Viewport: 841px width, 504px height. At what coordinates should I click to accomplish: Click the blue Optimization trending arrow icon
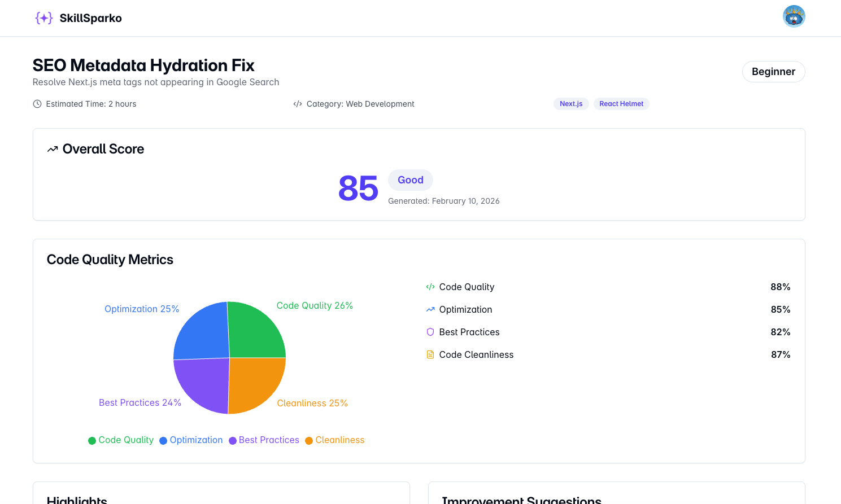[x=430, y=309]
